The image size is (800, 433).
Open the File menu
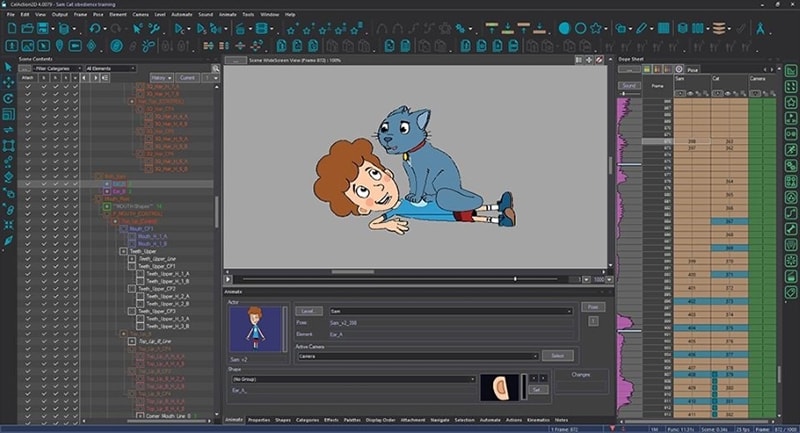coord(11,14)
